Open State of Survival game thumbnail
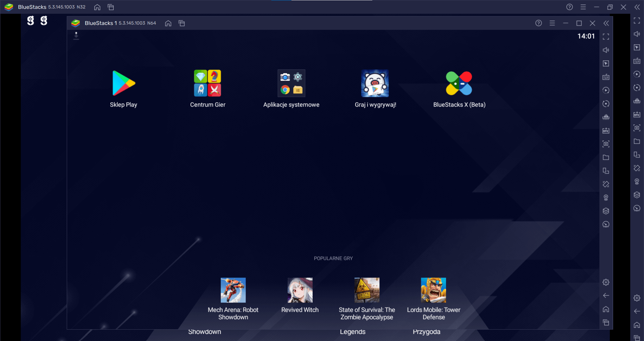The height and width of the screenshot is (341, 644). coord(367,290)
